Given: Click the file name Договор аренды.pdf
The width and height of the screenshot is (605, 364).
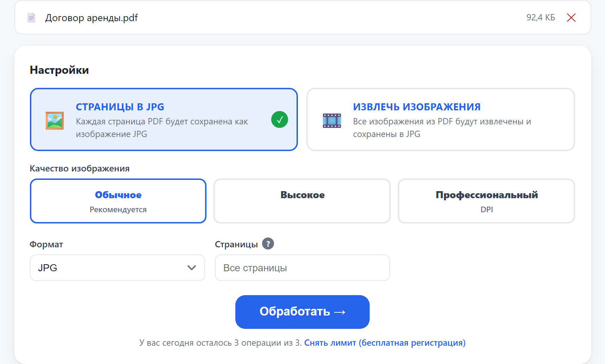Looking at the screenshot, I should tap(91, 18).
